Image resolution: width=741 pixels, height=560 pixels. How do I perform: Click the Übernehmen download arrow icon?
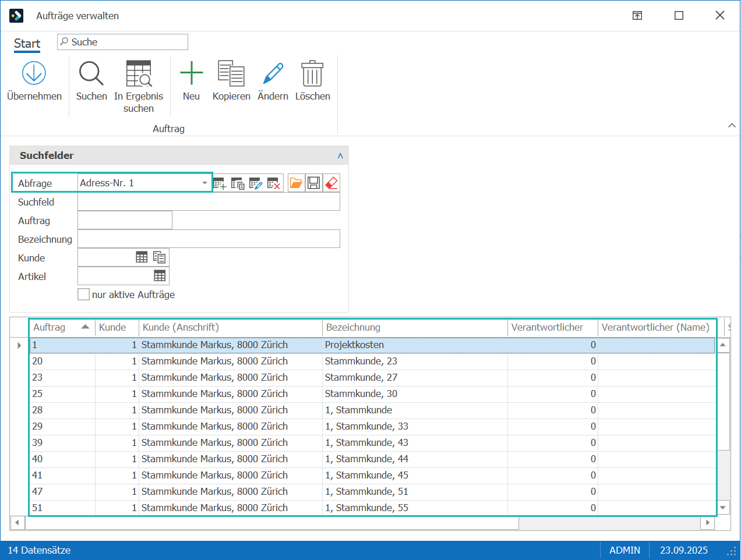pyautogui.click(x=34, y=73)
